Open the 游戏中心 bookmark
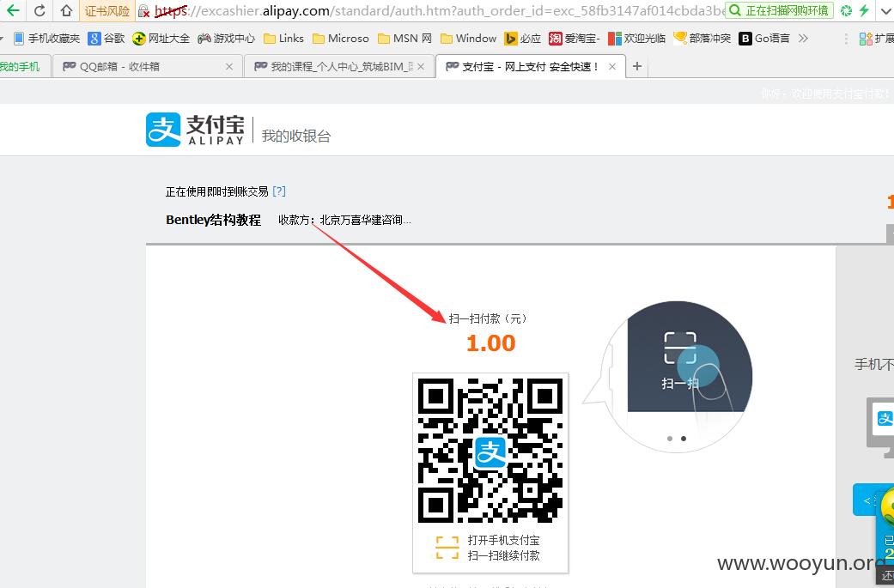 point(227,38)
